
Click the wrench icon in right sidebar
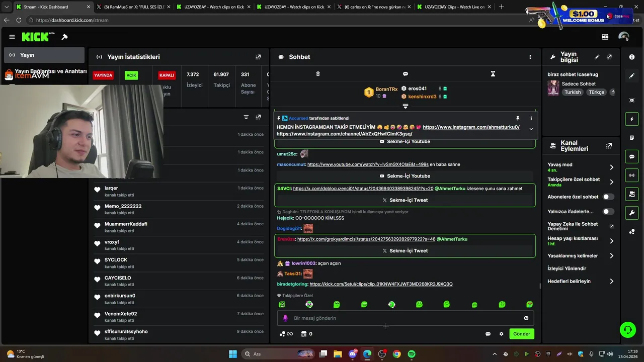pyautogui.click(x=632, y=213)
